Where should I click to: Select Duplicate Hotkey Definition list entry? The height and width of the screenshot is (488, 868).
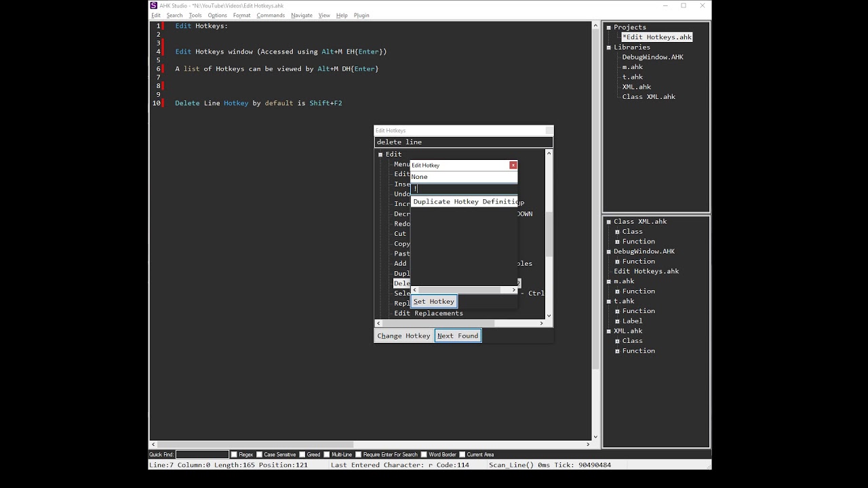465,202
